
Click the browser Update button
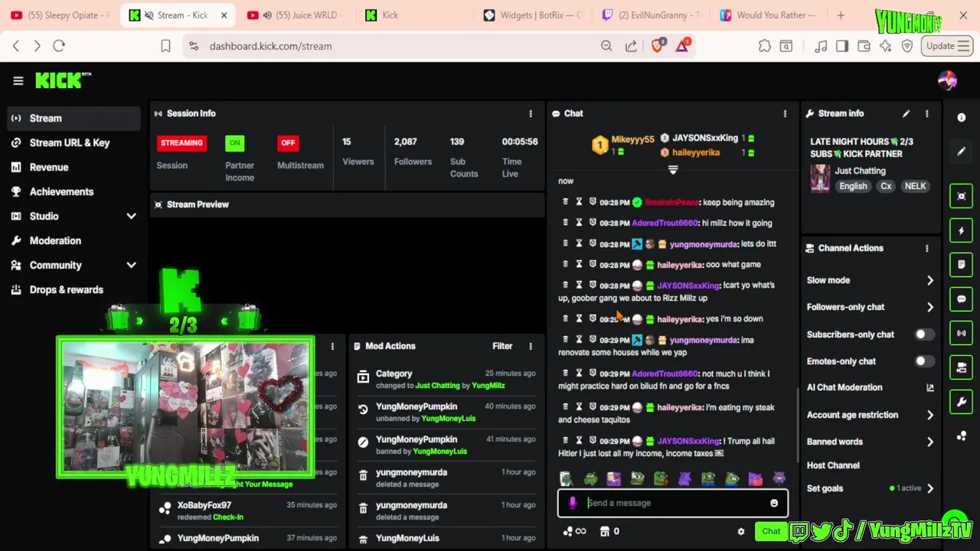click(x=948, y=46)
